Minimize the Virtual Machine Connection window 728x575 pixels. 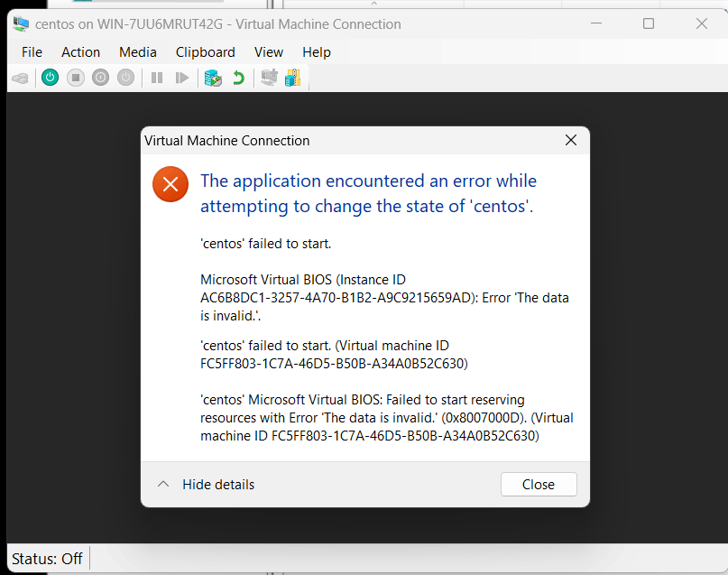click(596, 23)
